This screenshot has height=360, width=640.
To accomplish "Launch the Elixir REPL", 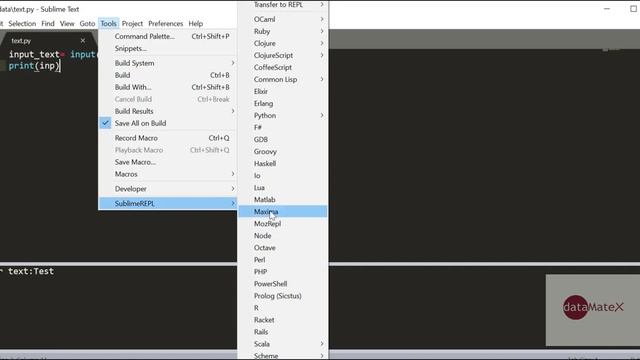I will 283,91.
